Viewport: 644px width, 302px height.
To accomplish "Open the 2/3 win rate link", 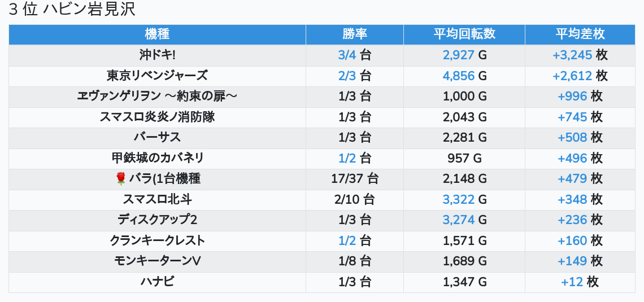I will click(347, 76).
